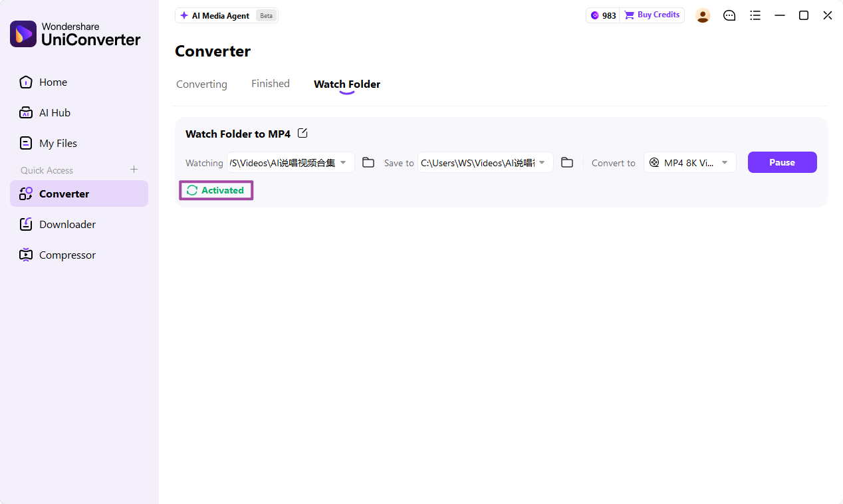843x504 pixels.
Task: Open the main menu list icon
Action: (x=755, y=15)
